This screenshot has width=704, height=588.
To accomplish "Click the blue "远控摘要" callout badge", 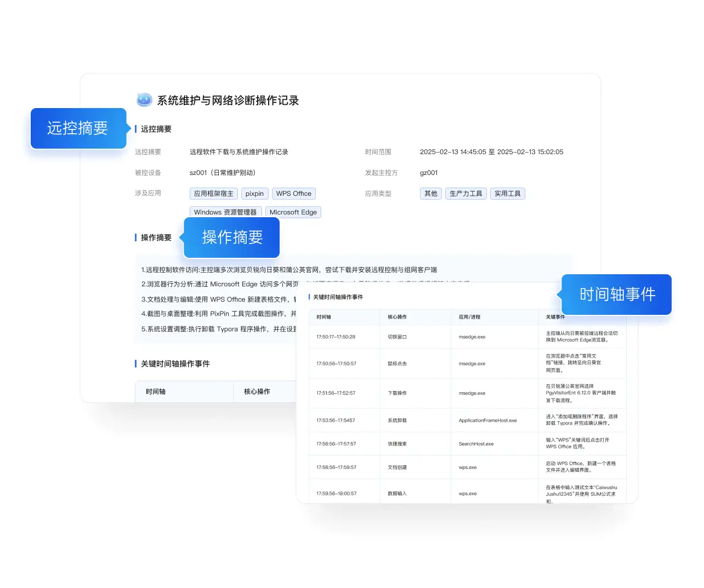I will coord(78,128).
